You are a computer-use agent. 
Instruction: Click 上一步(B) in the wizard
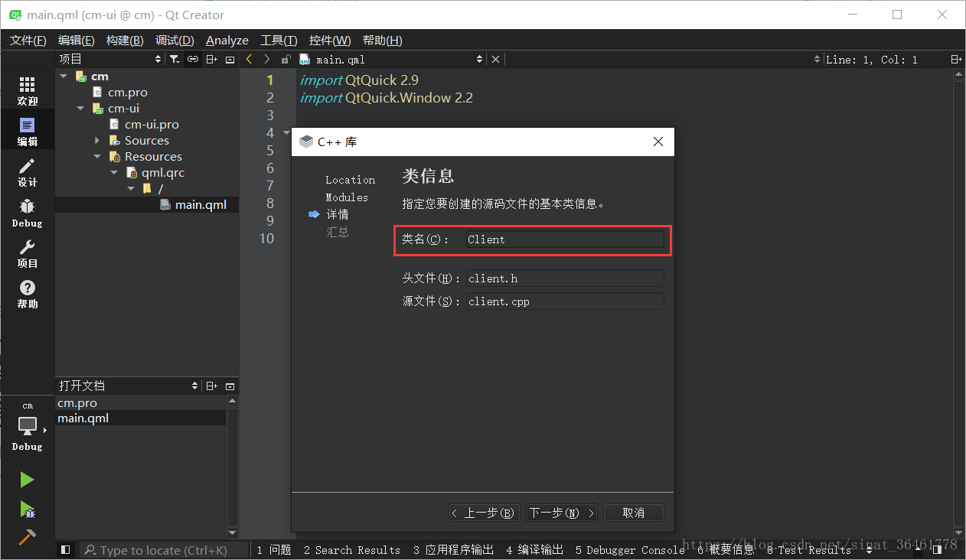pos(485,513)
